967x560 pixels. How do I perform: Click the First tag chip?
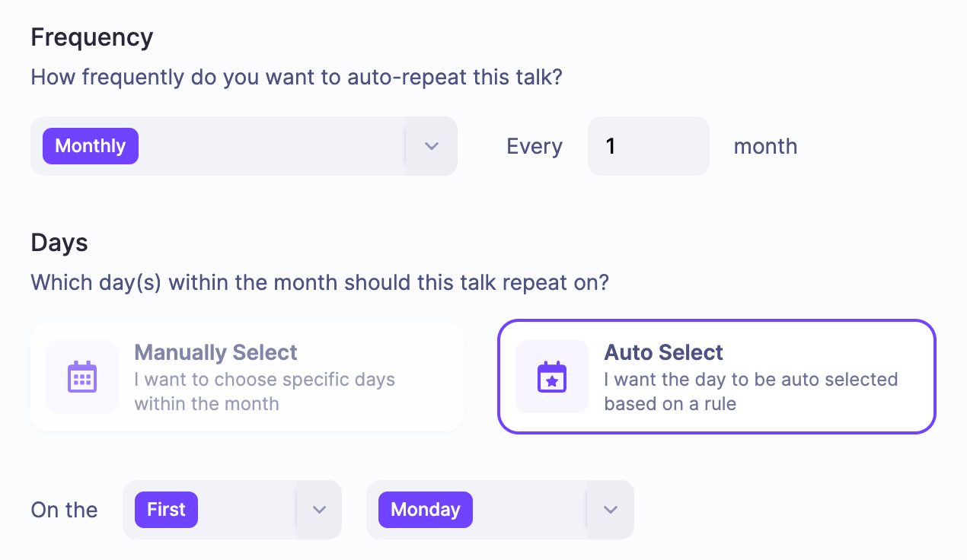point(166,510)
